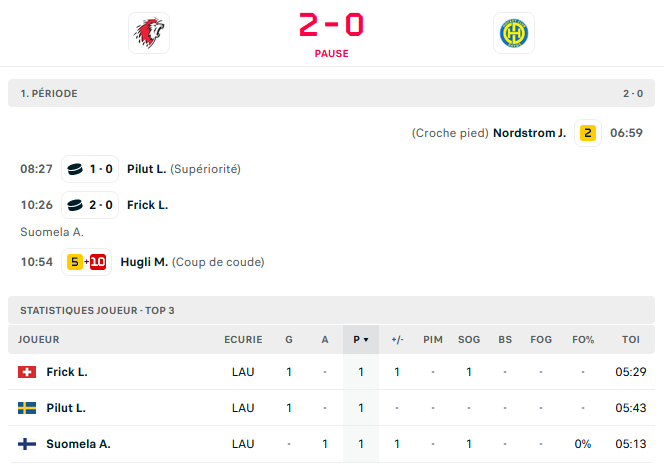Click the yellow and blue away team logo
This screenshot has height=471, width=664.
[514, 33]
